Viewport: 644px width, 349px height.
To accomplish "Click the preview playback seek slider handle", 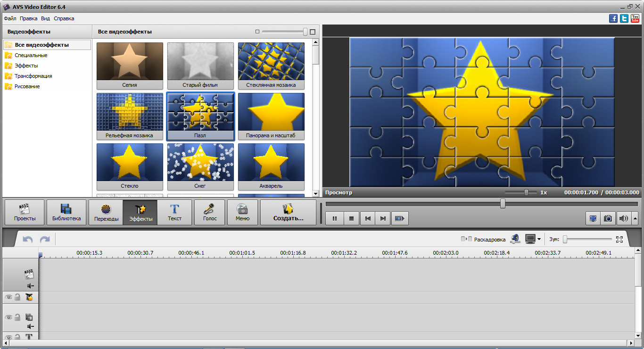I will click(x=503, y=203).
